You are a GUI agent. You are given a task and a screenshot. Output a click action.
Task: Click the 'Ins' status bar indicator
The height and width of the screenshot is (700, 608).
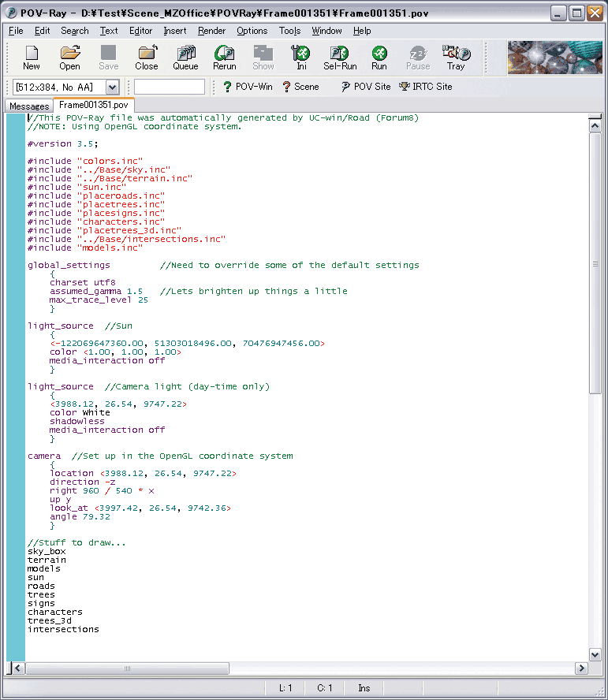364,688
